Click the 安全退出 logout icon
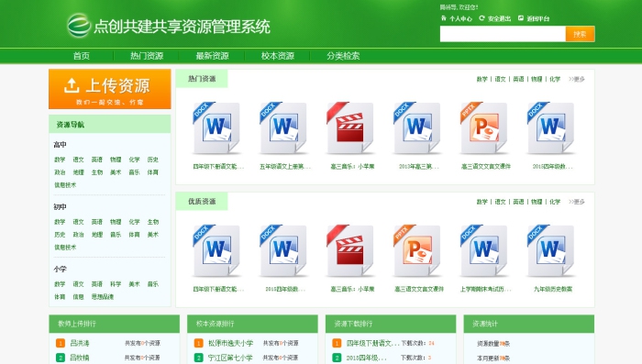The width and height of the screenshot is (642, 364). [481, 18]
